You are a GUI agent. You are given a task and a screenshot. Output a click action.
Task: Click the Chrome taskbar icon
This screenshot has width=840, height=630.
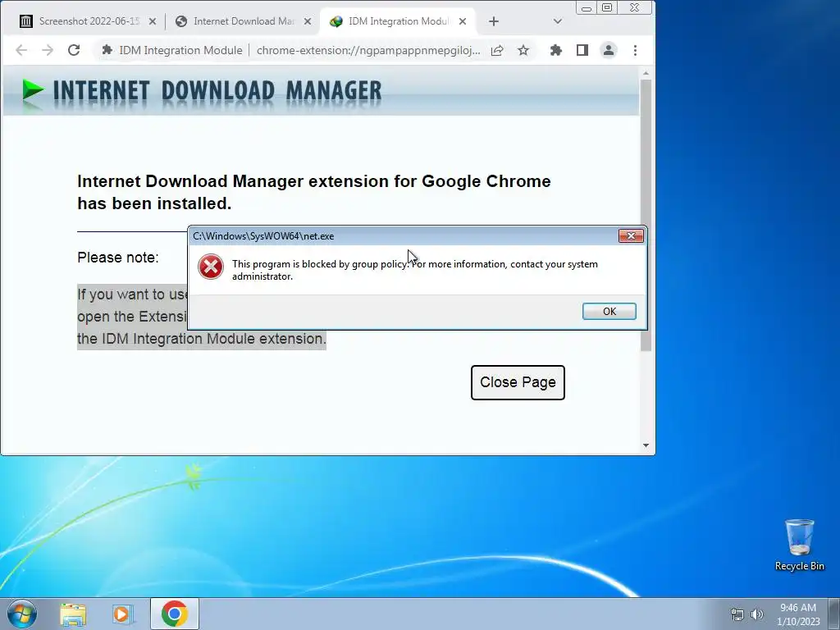click(174, 614)
